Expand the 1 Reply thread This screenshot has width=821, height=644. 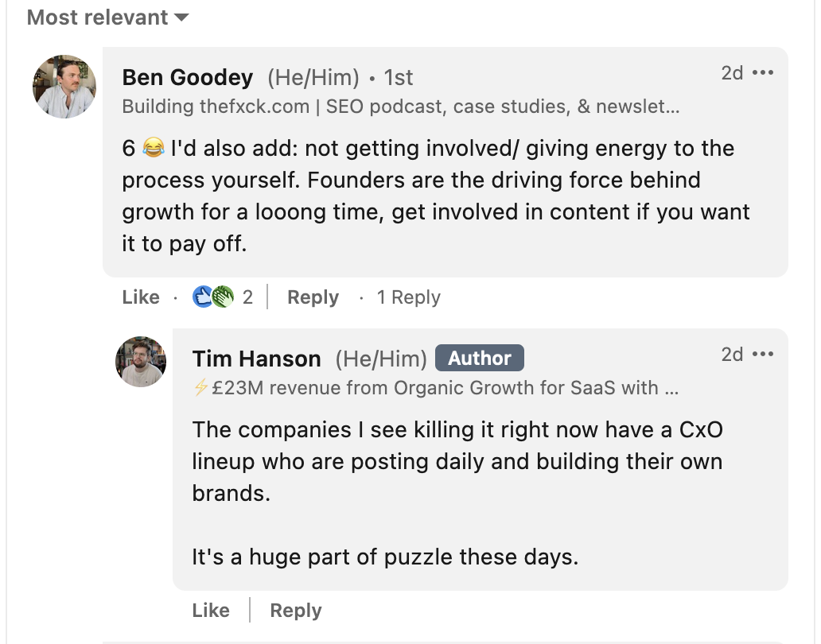408,297
